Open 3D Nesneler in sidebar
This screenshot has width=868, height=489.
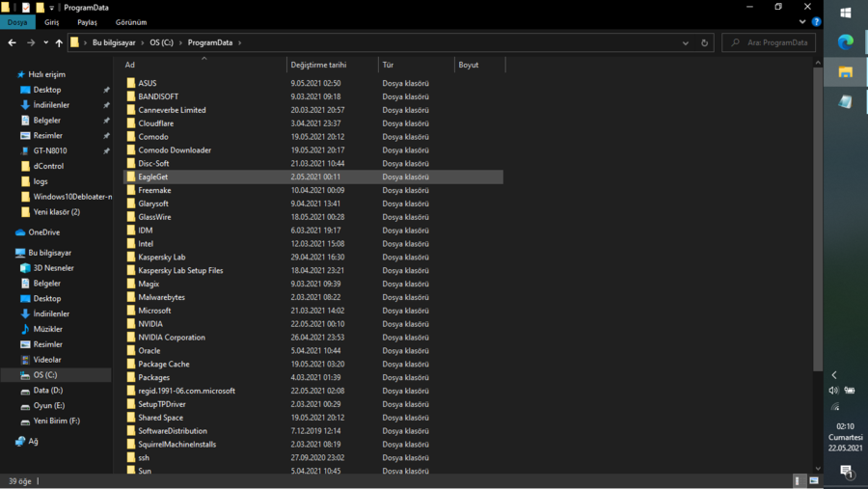click(47, 268)
